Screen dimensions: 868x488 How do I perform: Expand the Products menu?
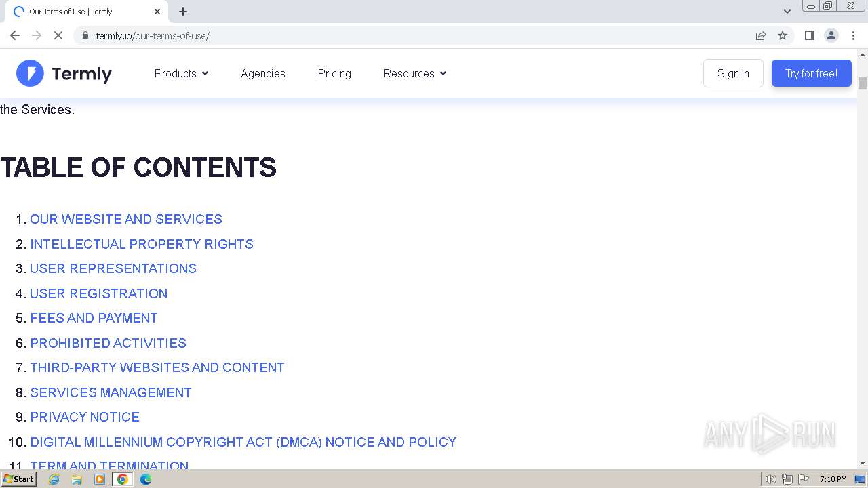coord(181,73)
